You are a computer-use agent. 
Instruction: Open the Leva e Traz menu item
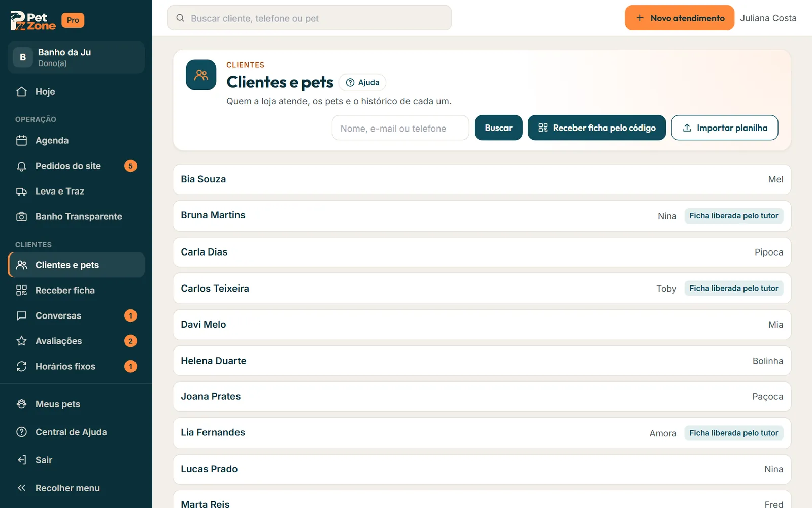(76, 192)
